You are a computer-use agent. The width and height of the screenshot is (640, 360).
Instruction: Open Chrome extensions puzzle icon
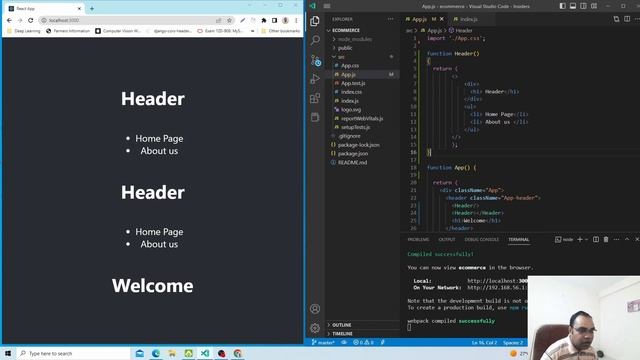tap(264, 20)
